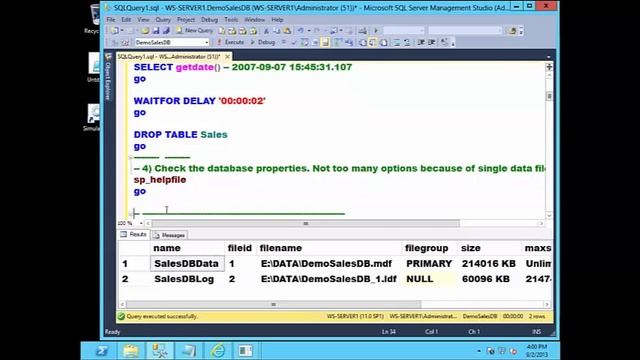Click the Connect icon left of database box
This screenshot has height=360, width=640.
115,42
